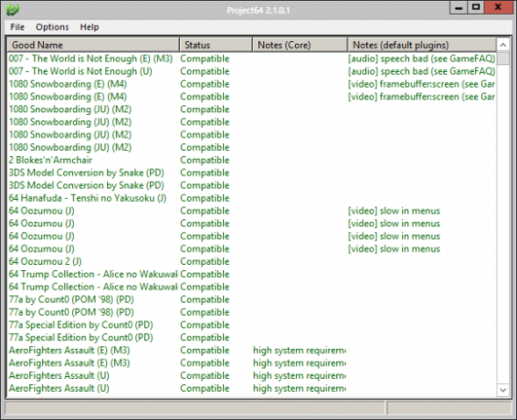Screen dimensions: 517x420
Task: Click the scrollbar down arrow
Action: click(x=502, y=390)
